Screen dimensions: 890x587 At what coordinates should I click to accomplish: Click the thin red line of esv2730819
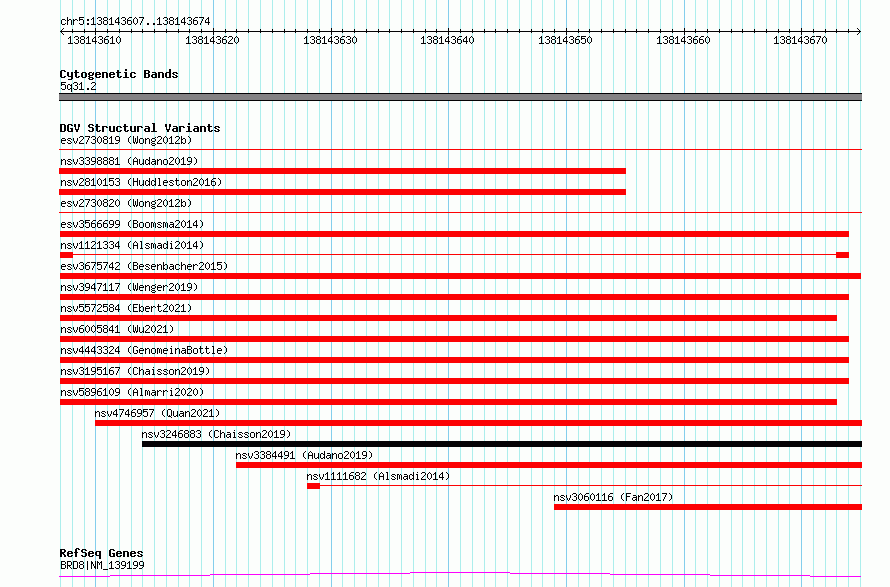pyautogui.click(x=460, y=149)
